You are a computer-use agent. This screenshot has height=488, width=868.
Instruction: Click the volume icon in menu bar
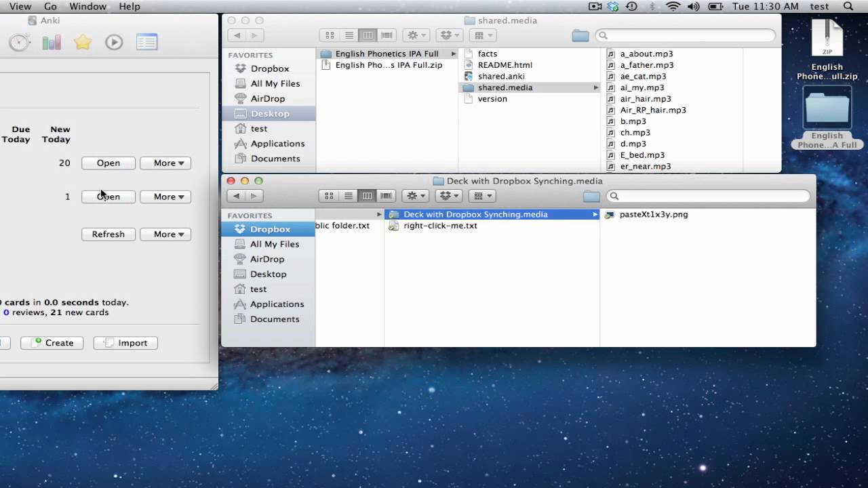(x=693, y=6)
